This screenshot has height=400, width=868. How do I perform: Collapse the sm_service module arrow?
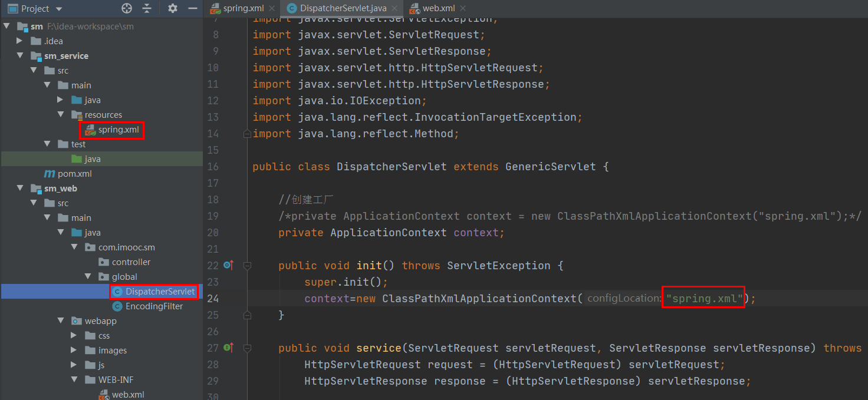coord(20,56)
